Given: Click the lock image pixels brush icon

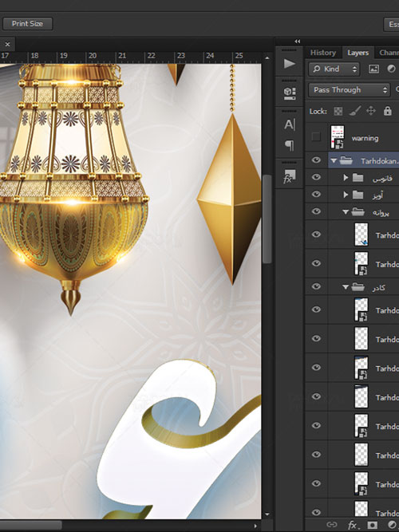Looking at the screenshot, I should pos(355,111).
